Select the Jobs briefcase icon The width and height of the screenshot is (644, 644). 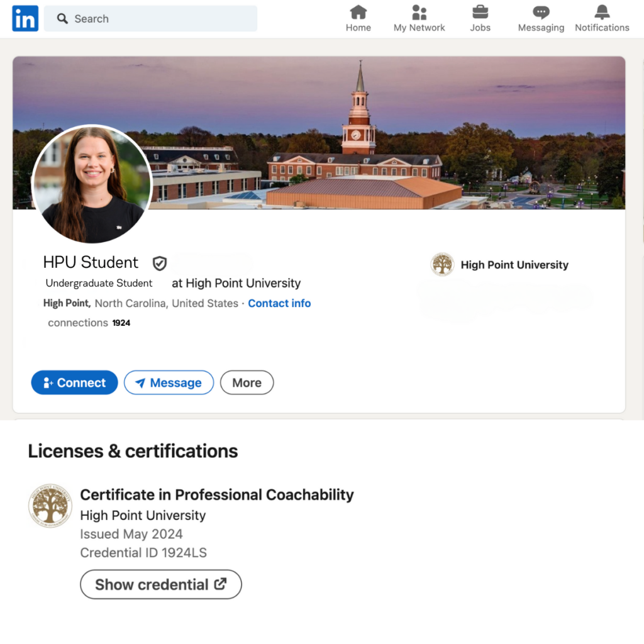(480, 12)
